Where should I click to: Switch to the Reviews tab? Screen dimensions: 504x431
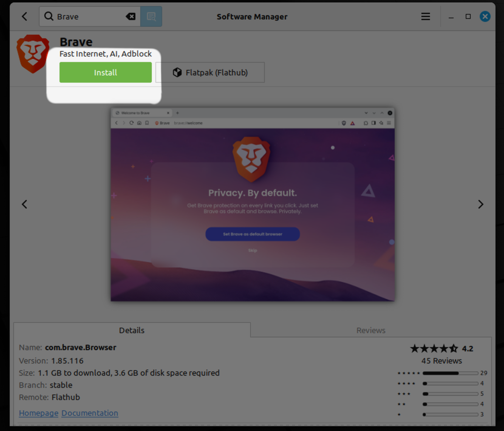pos(371,330)
